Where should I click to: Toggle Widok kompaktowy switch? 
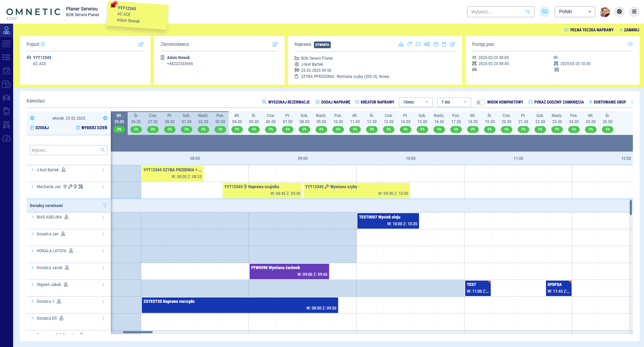coord(480,102)
